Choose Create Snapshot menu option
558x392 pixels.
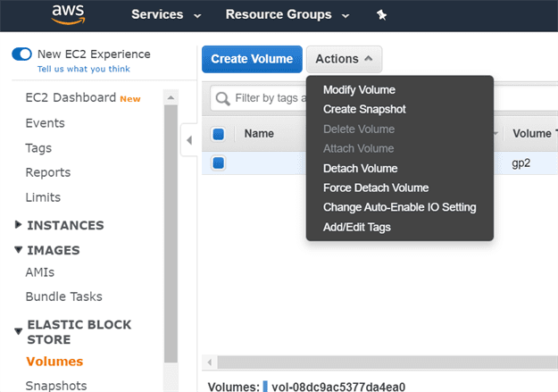[x=364, y=110]
